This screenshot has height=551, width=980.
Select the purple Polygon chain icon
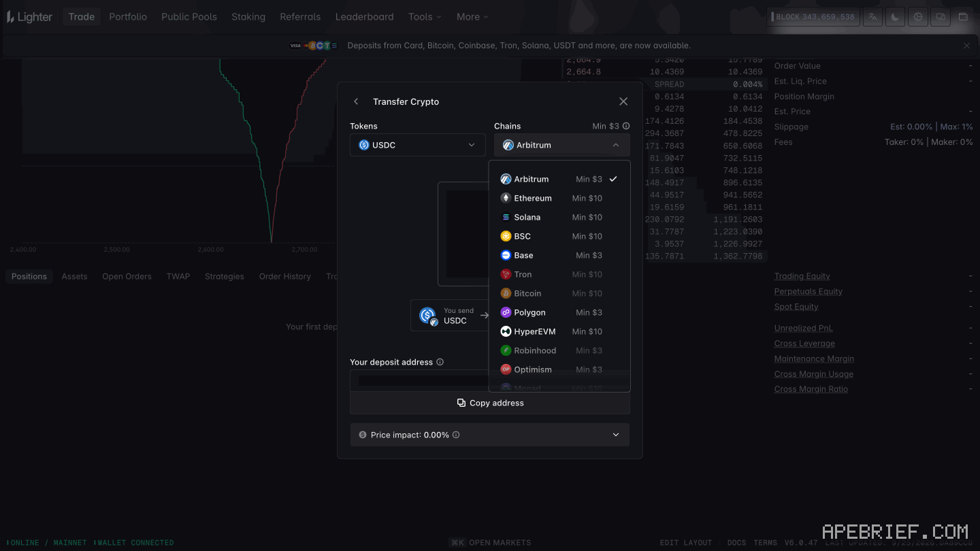point(506,312)
